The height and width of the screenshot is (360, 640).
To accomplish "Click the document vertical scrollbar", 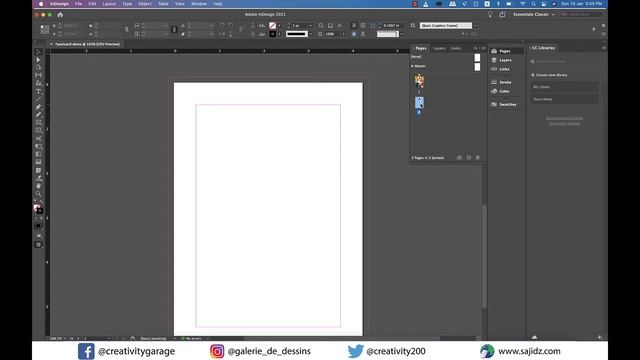I will point(484,255).
